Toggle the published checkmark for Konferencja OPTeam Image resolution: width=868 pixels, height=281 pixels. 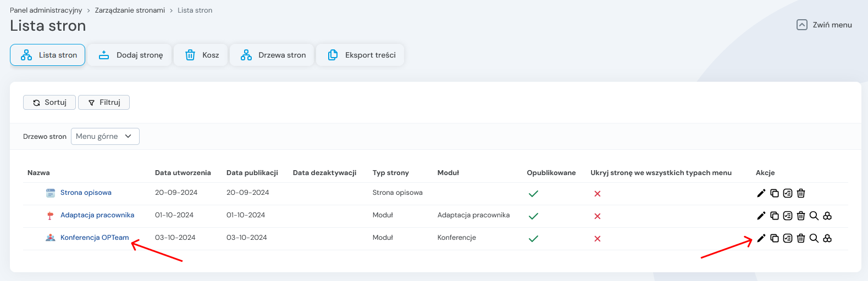click(533, 239)
